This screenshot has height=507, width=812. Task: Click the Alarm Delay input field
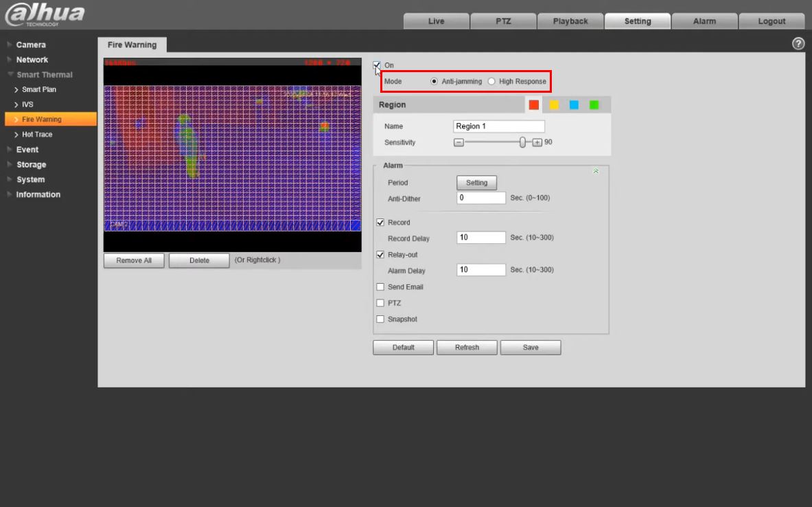click(x=480, y=269)
